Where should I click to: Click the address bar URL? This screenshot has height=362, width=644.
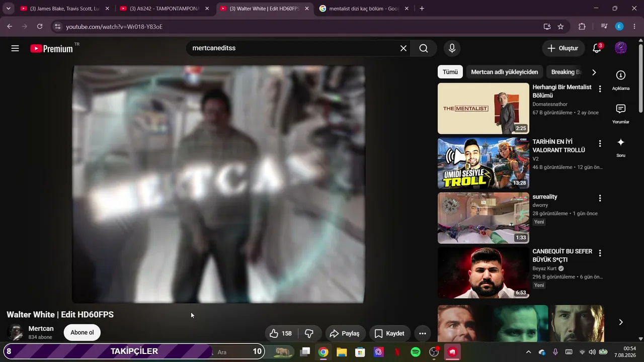(x=114, y=27)
